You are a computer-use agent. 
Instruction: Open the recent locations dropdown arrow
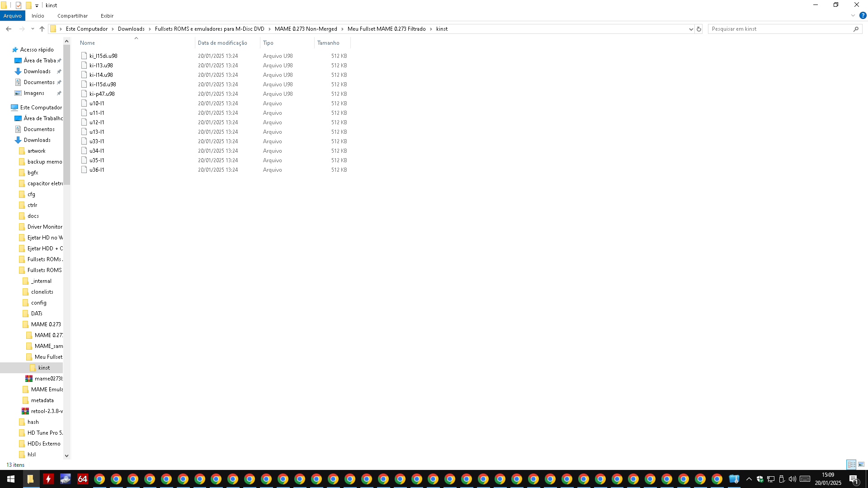(33, 29)
